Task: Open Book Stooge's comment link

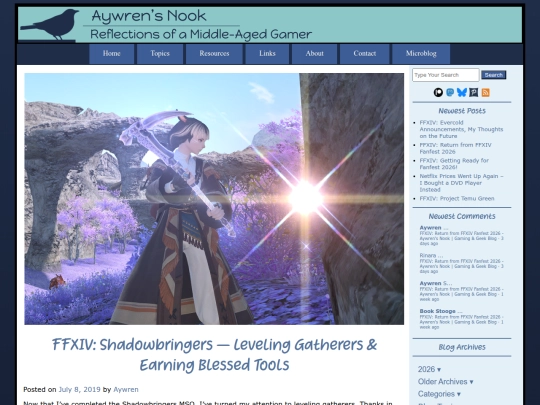Action: point(461,319)
